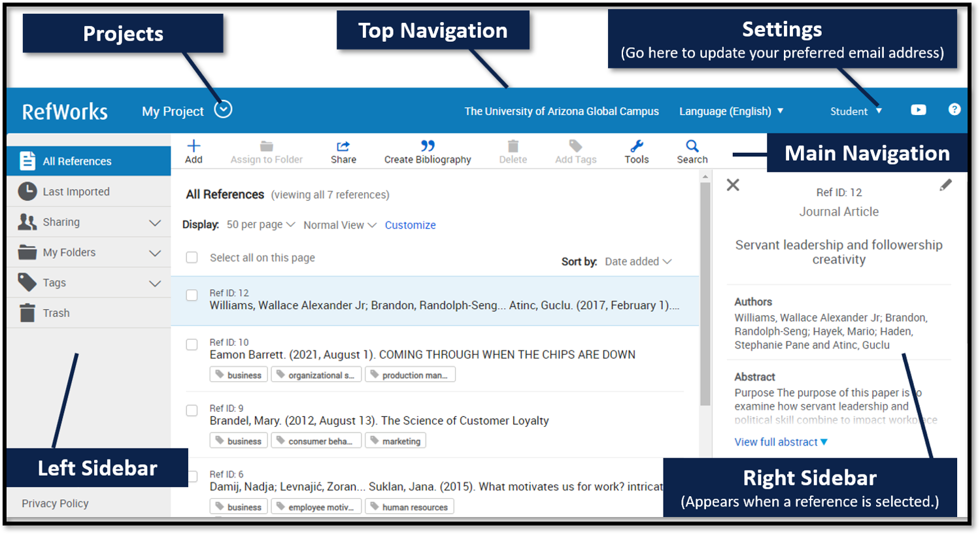
Task: Open the YouTube video icon
Action: coord(919,110)
